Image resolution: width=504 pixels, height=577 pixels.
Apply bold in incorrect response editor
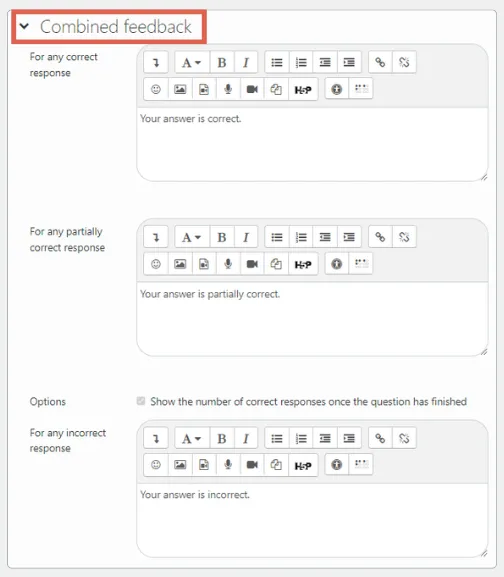pyautogui.click(x=222, y=439)
